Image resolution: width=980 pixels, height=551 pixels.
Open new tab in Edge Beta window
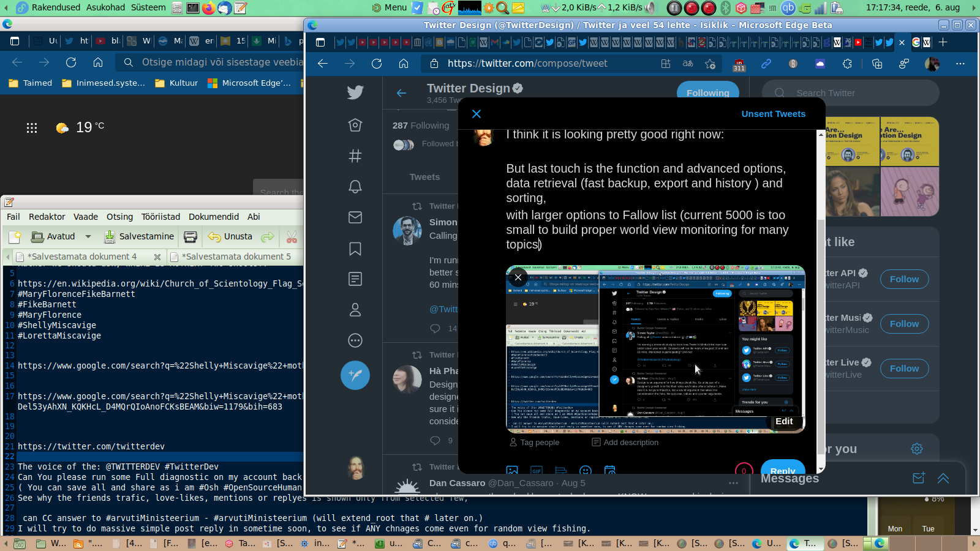click(943, 42)
